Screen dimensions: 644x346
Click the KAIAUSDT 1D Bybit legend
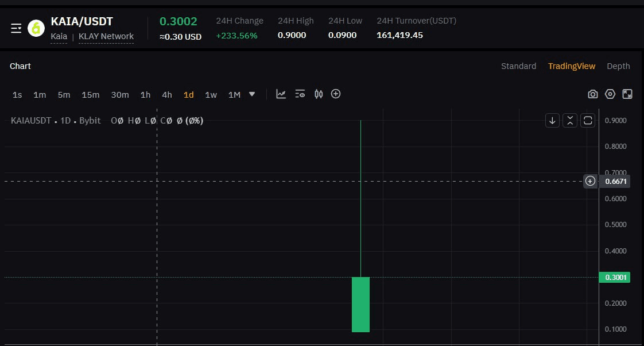[x=56, y=121]
